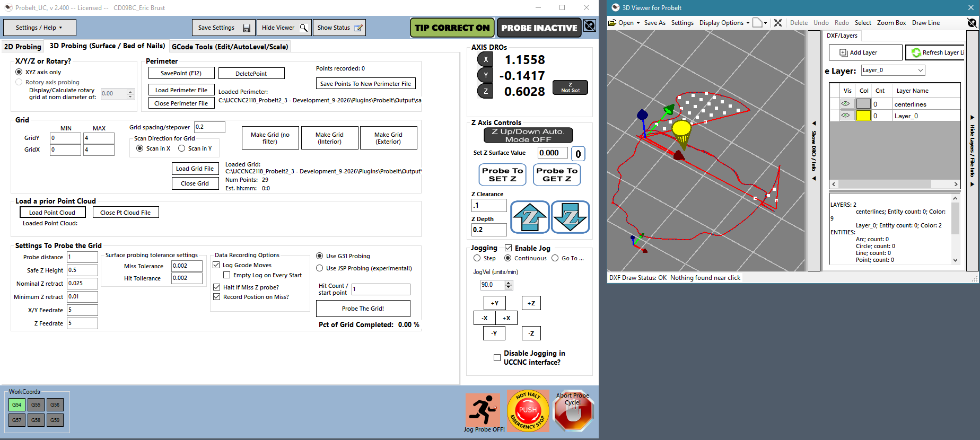Click the gray color swatch of centerlines layer

[x=863, y=104]
